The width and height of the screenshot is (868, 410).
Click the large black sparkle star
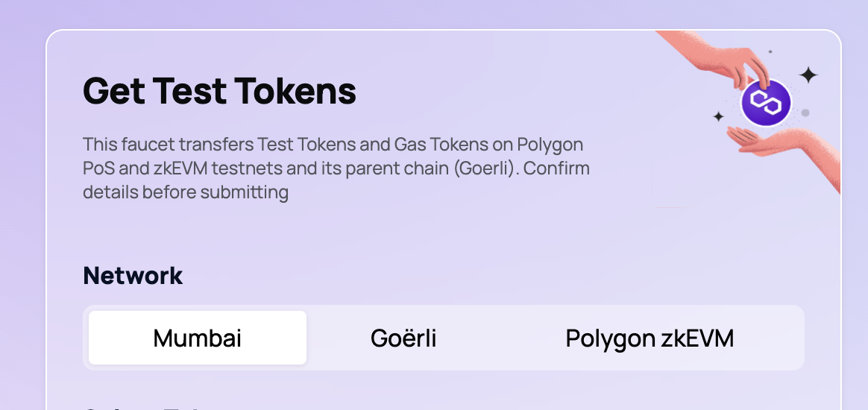tap(808, 75)
